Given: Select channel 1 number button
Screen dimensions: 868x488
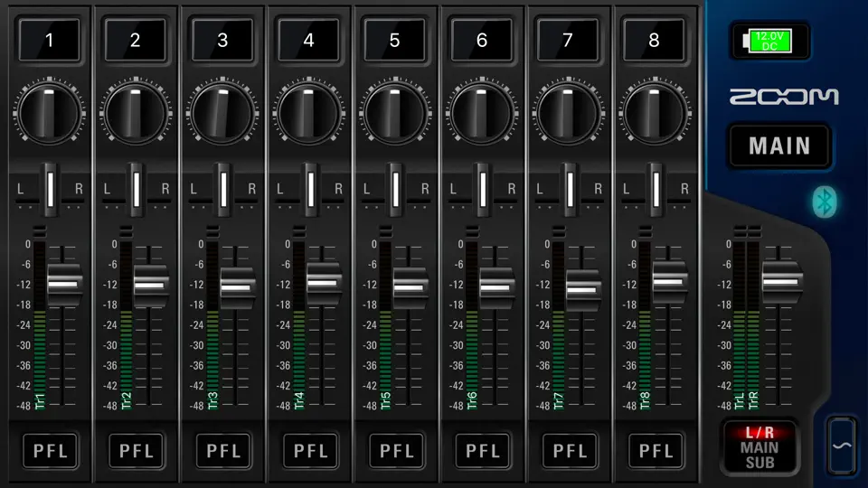Looking at the screenshot, I should 49,40.
